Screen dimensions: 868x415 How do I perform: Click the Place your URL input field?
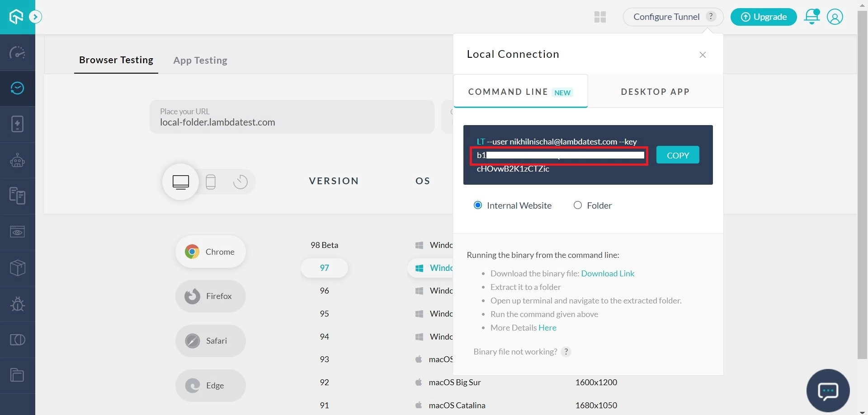tap(292, 117)
